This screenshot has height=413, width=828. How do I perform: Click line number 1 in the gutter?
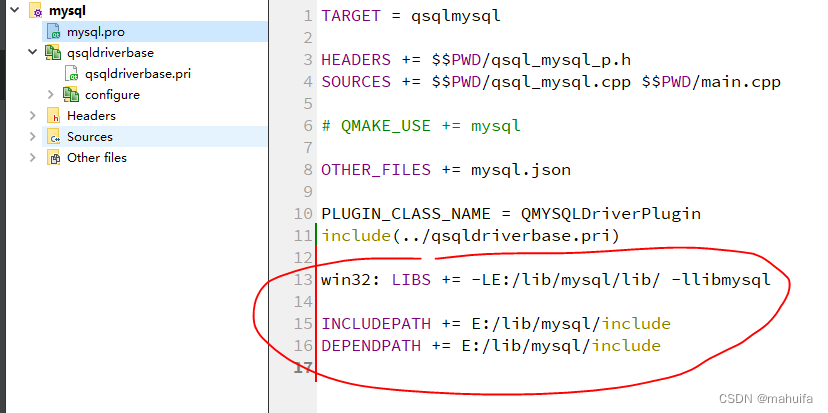click(308, 16)
